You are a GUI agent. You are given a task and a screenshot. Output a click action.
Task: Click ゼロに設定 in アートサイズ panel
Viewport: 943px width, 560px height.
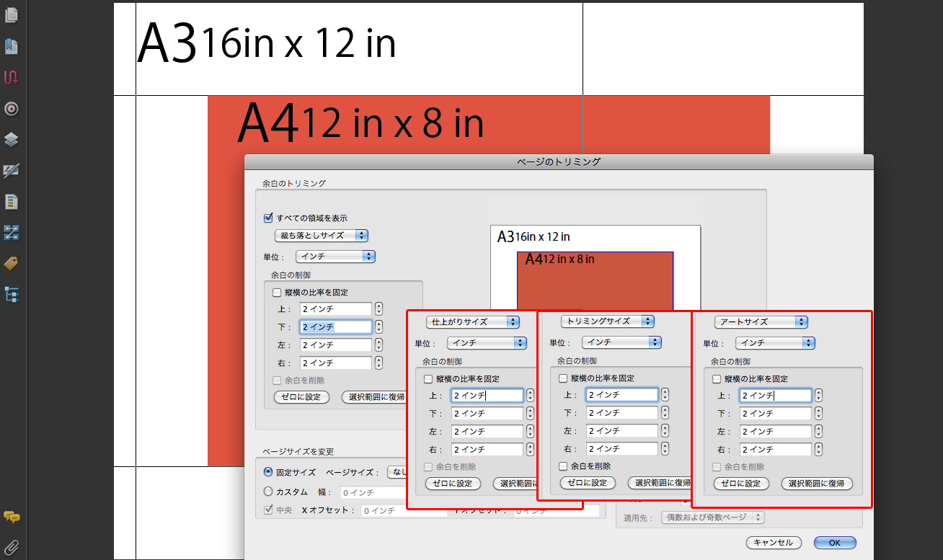point(741,484)
